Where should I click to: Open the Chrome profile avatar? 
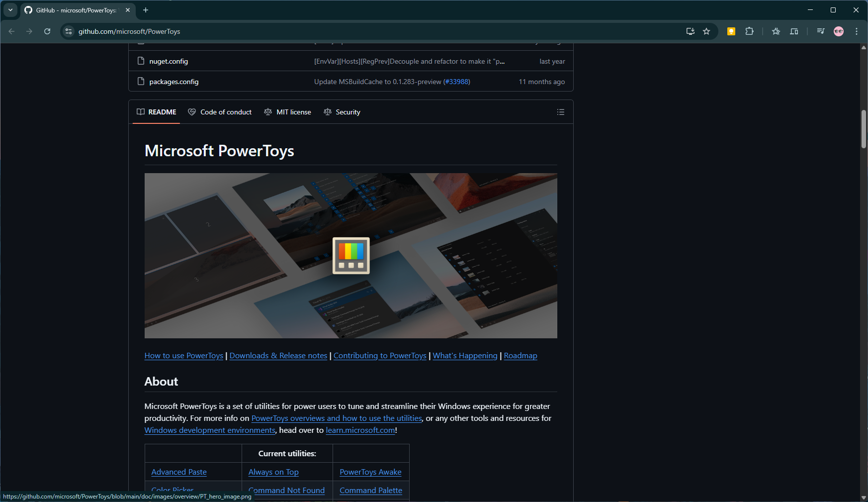(x=839, y=31)
